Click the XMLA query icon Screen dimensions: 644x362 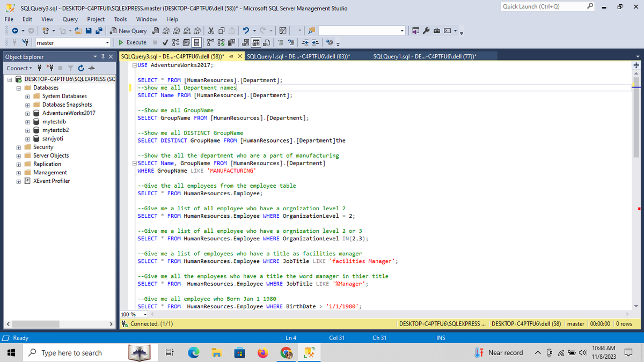coord(187,31)
